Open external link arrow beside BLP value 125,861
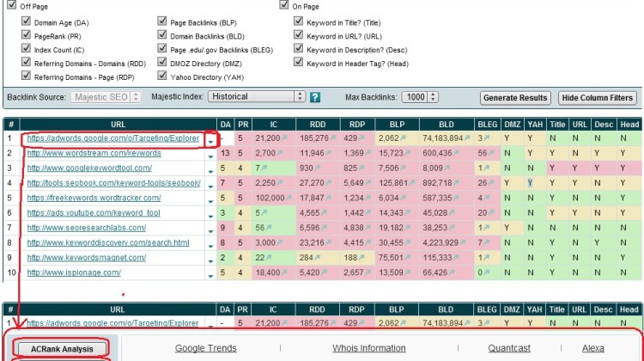644x361 pixels. pos(411,183)
